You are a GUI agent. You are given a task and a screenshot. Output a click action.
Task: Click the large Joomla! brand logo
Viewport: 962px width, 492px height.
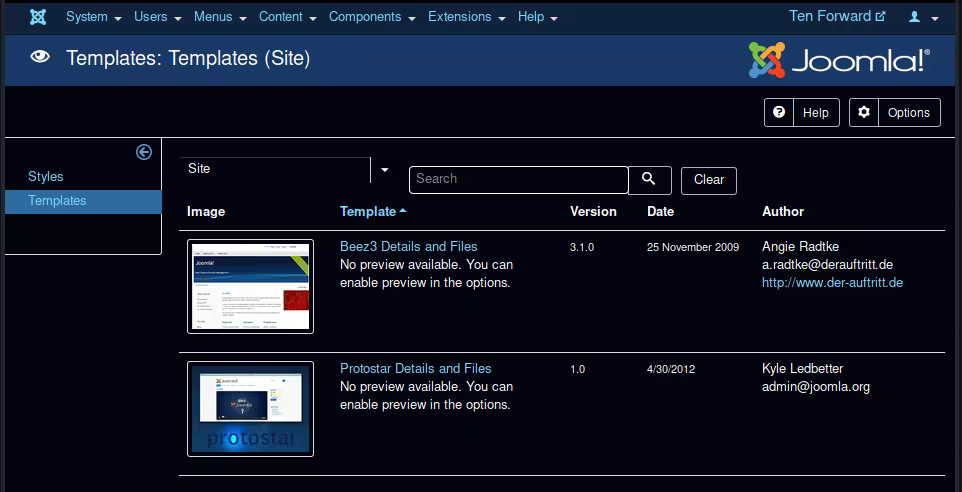tap(839, 60)
